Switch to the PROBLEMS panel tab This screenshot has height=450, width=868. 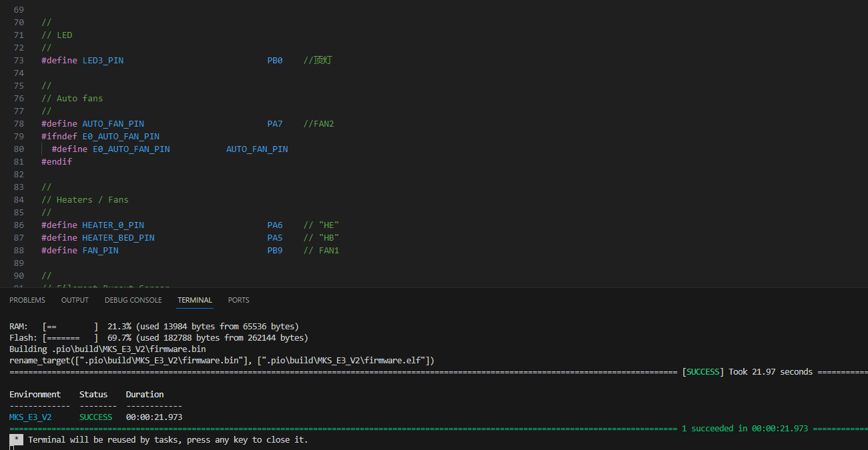click(x=27, y=300)
